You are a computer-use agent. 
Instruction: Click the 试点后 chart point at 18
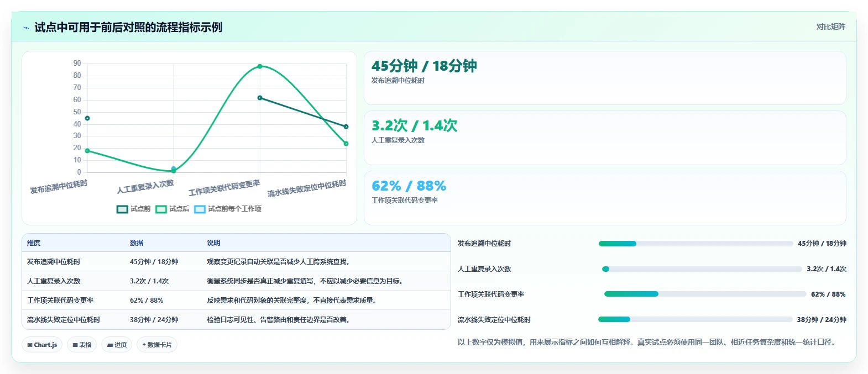click(x=87, y=151)
